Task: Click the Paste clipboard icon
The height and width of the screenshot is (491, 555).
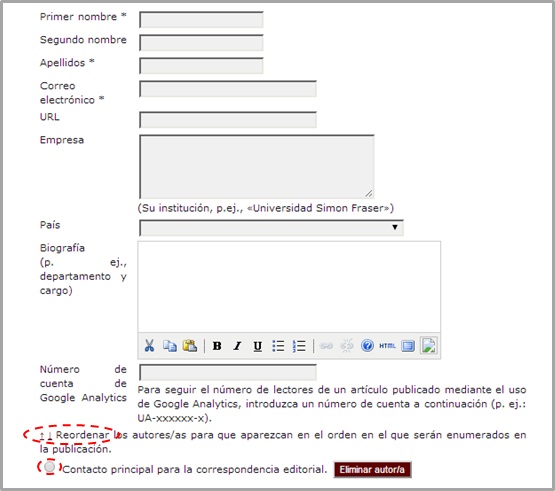Action: 190,346
